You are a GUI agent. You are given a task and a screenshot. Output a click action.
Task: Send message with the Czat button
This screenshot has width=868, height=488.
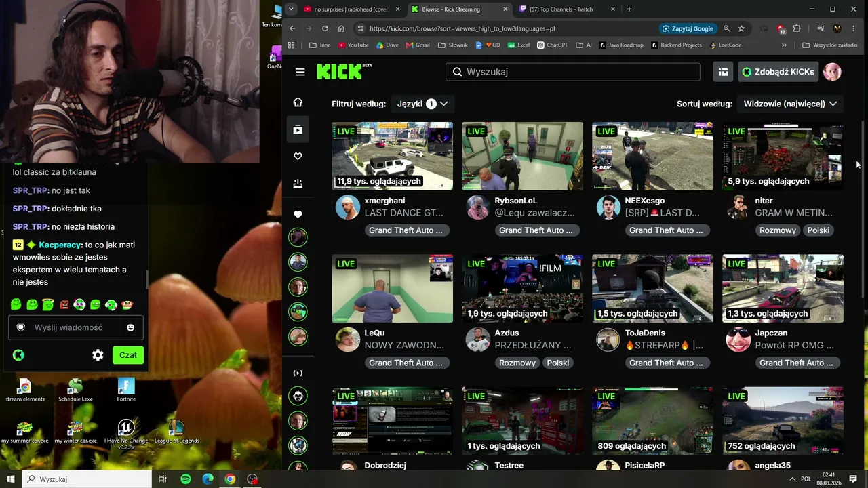pyautogui.click(x=127, y=355)
